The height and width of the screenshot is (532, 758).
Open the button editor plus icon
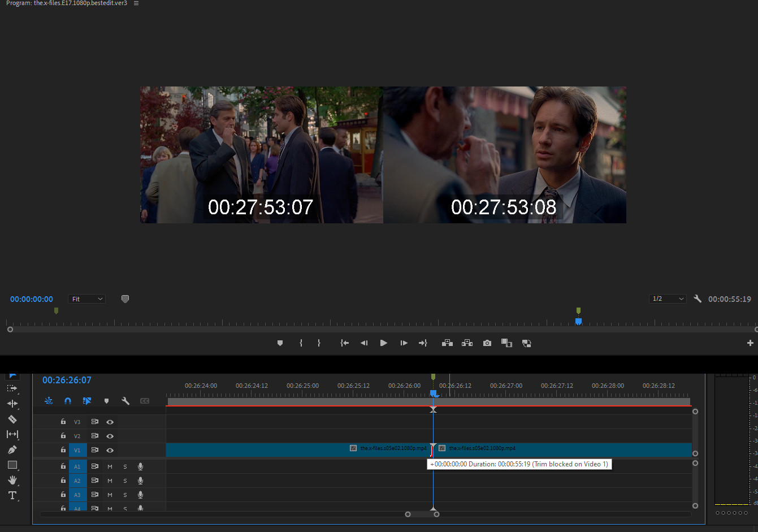[750, 343]
